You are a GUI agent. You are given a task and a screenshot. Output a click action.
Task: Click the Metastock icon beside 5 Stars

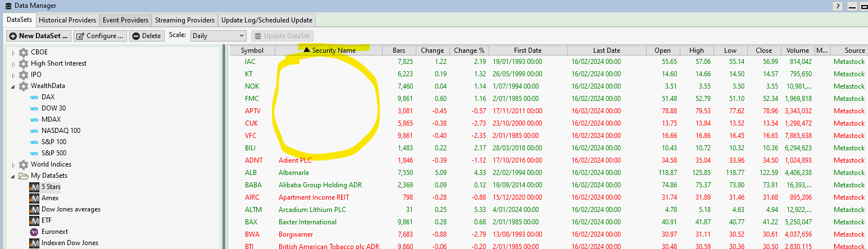[34, 187]
